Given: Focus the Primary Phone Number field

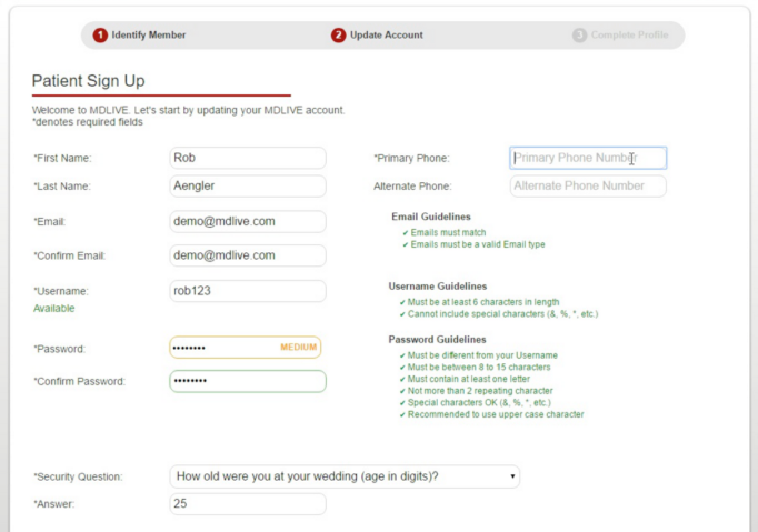Looking at the screenshot, I should tap(588, 158).
